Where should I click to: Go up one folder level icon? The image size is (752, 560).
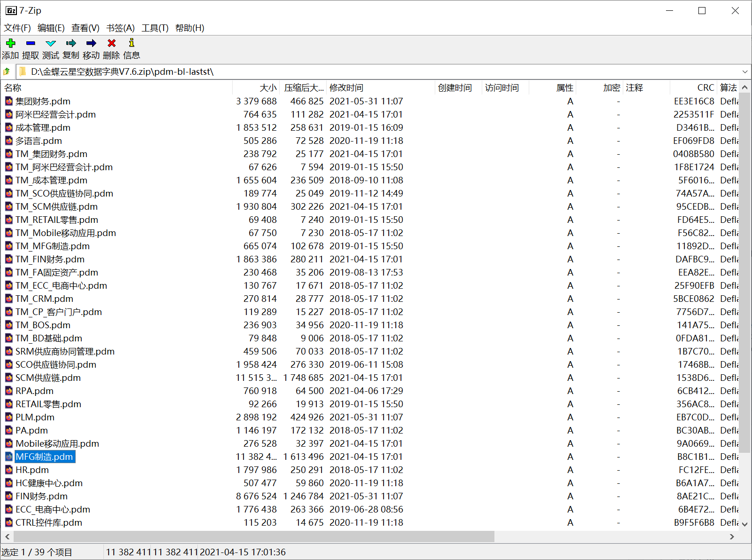click(7, 72)
